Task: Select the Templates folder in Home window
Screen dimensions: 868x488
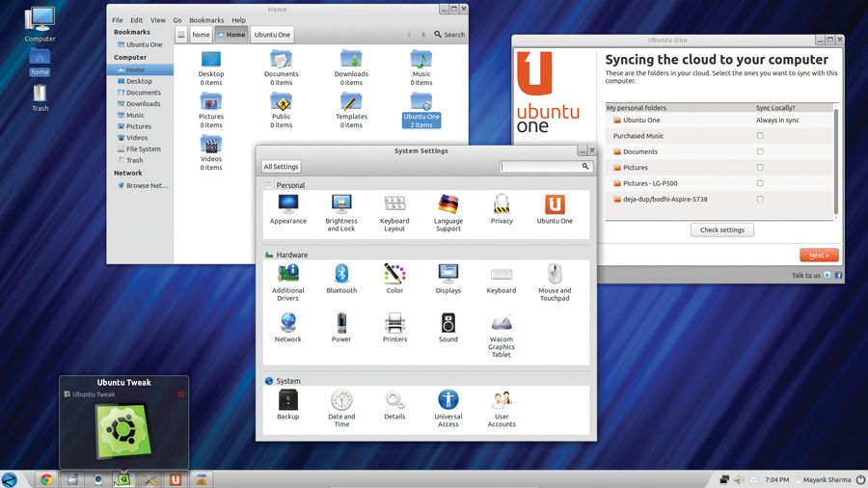Action: (x=351, y=111)
